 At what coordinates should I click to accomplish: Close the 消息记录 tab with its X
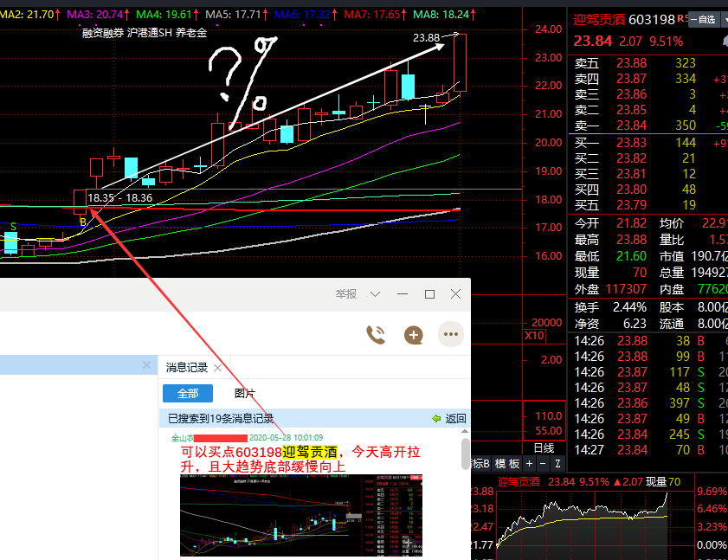[217, 368]
